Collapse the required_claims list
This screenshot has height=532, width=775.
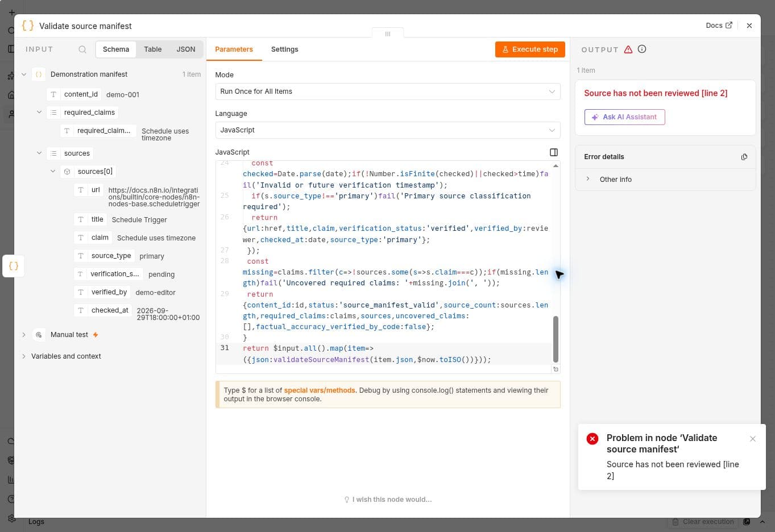pos(39,113)
